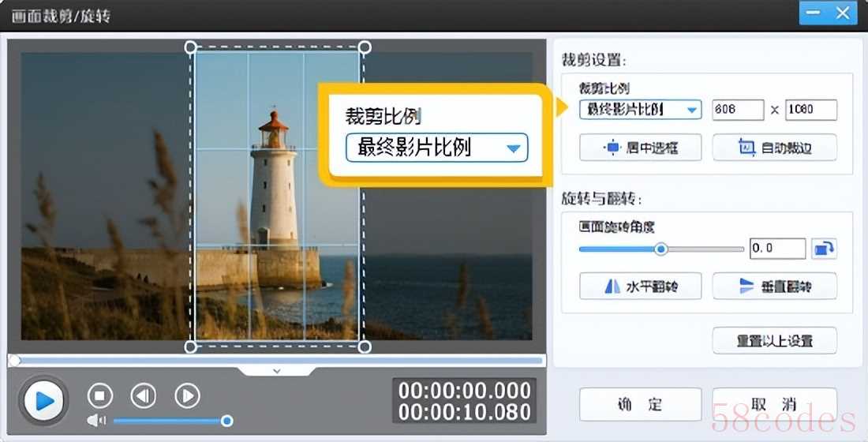868x442 pixels.
Task: Click the crop height field showing 1080
Action: click(x=810, y=110)
